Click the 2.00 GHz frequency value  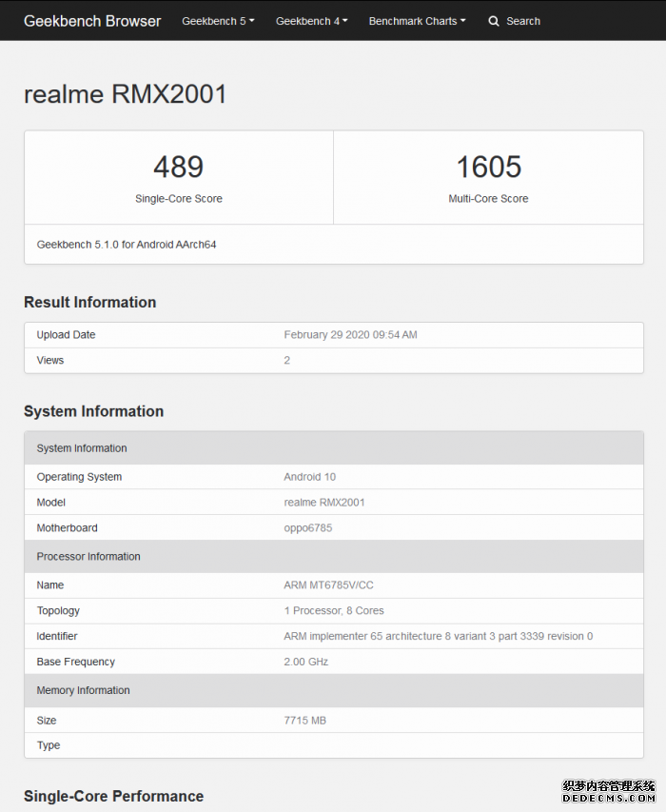[305, 662]
